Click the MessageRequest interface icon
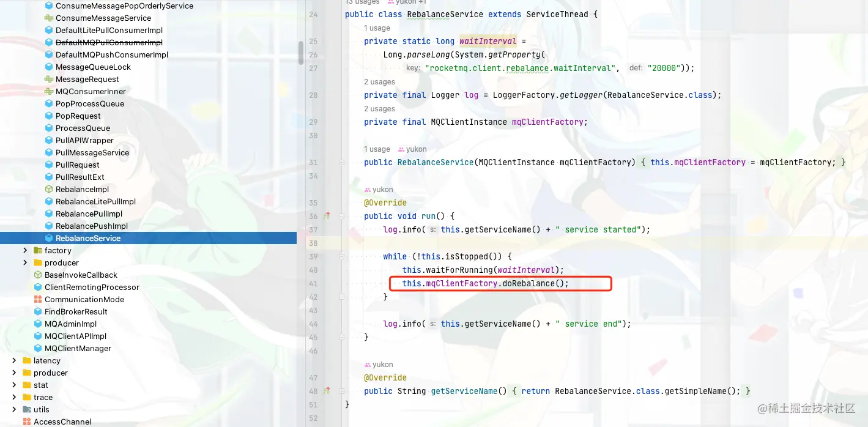The height and width of the screenshot is (427, 868). 49,79
